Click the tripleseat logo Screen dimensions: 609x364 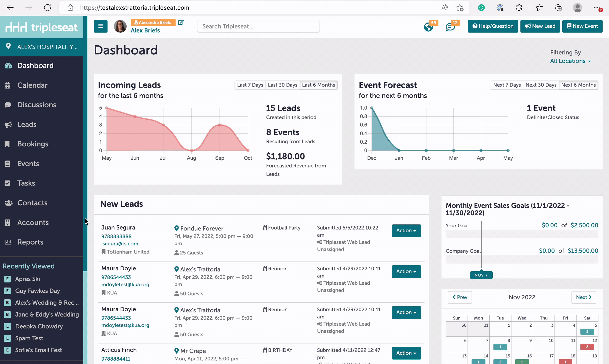pos(41,27)
